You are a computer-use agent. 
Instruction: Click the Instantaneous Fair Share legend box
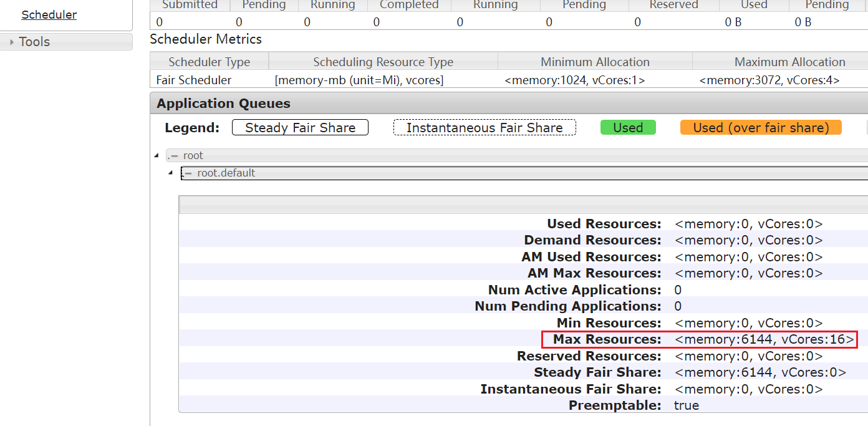(485, 128)
